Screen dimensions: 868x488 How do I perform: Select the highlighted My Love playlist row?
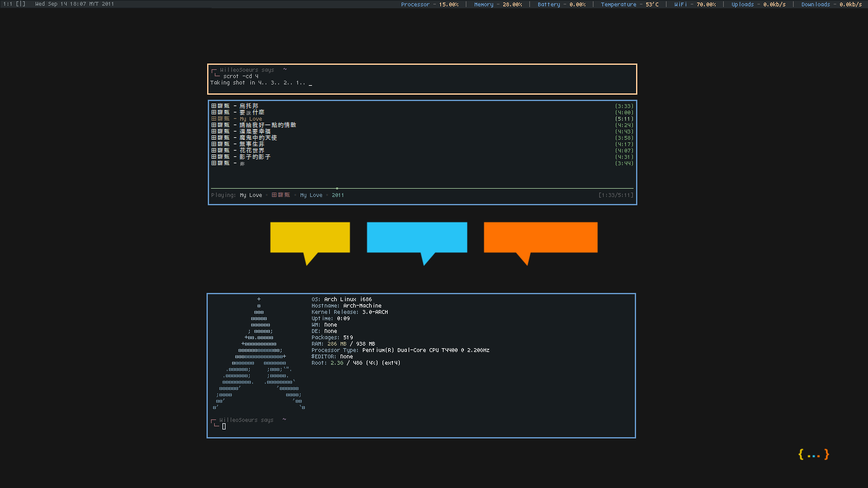click(x=423, y=119)
